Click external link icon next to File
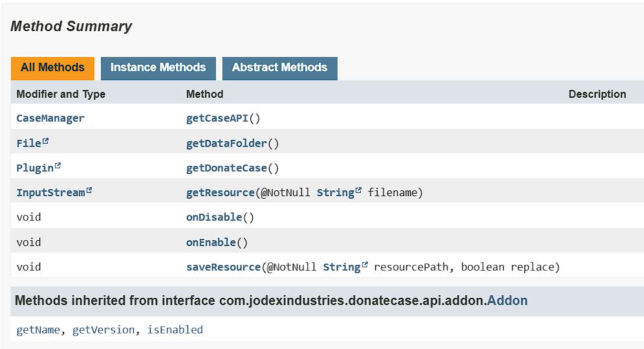Screen dimensions: 644x349 coord(46,142)
